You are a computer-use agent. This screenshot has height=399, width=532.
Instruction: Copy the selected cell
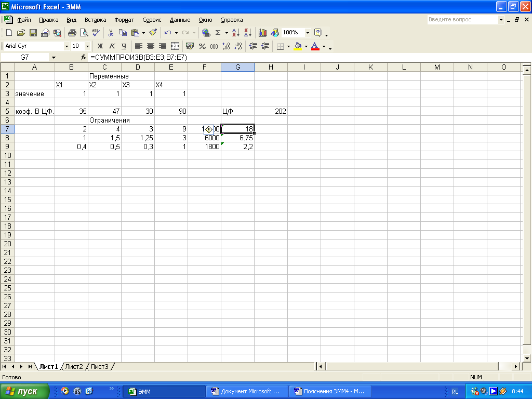(123, 33)
